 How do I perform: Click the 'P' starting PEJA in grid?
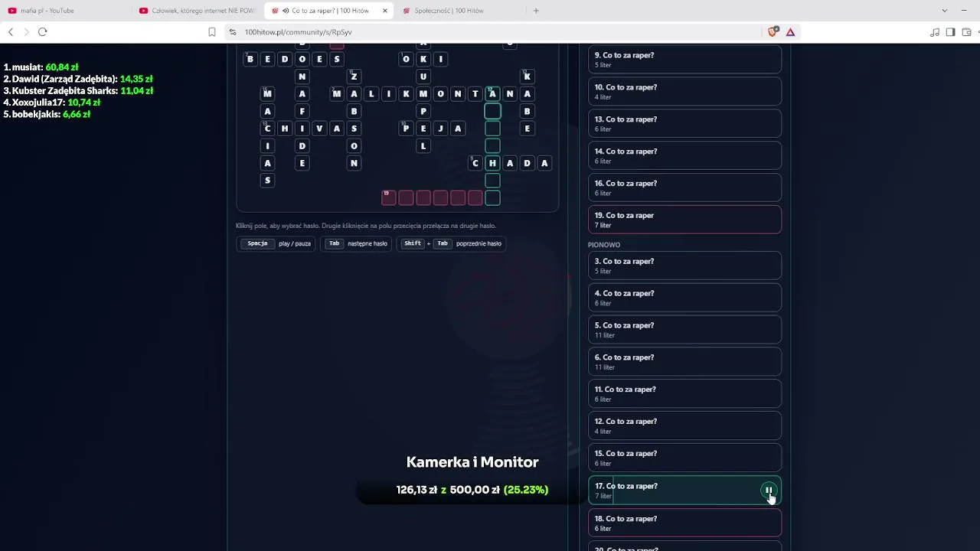[x=406, y=129]
